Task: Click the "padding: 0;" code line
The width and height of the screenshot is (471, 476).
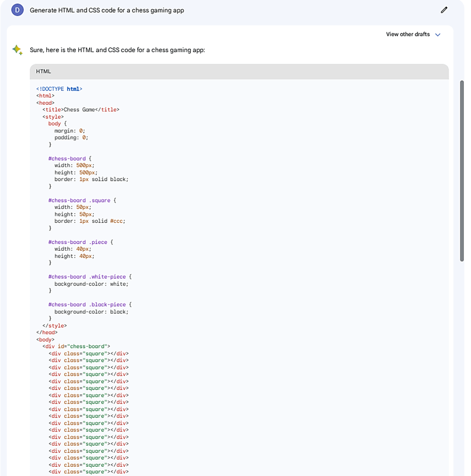Action: click(x=71, y=138)
